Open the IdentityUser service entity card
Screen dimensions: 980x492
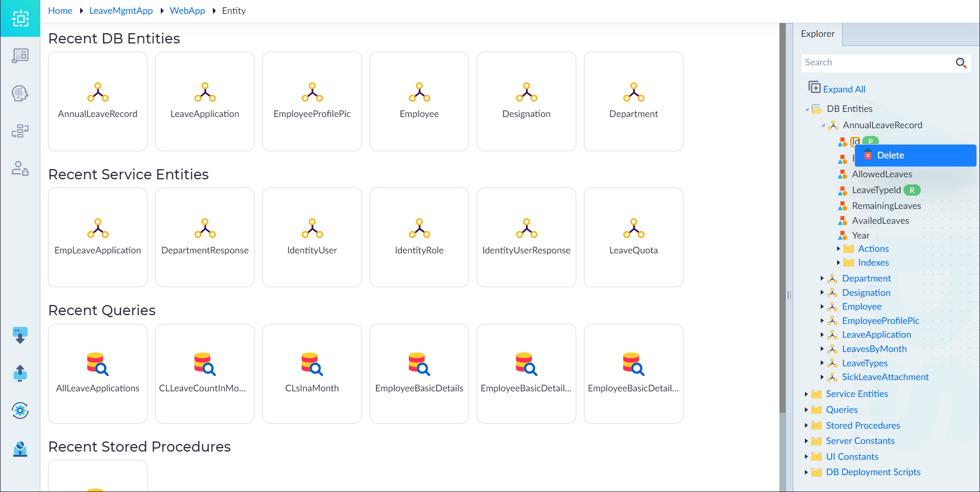coord(312,237)
